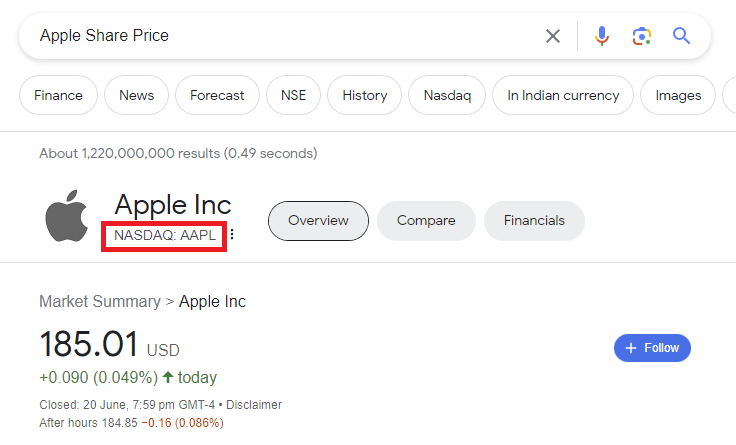Filter results by Forecast
Screen dimensions: 736x445
click(x=217, y=96)
